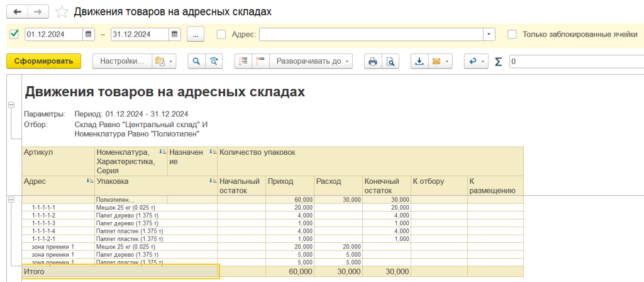Print the report with printer icon
This screenshot has height=282, width=644.
(373, 61)
